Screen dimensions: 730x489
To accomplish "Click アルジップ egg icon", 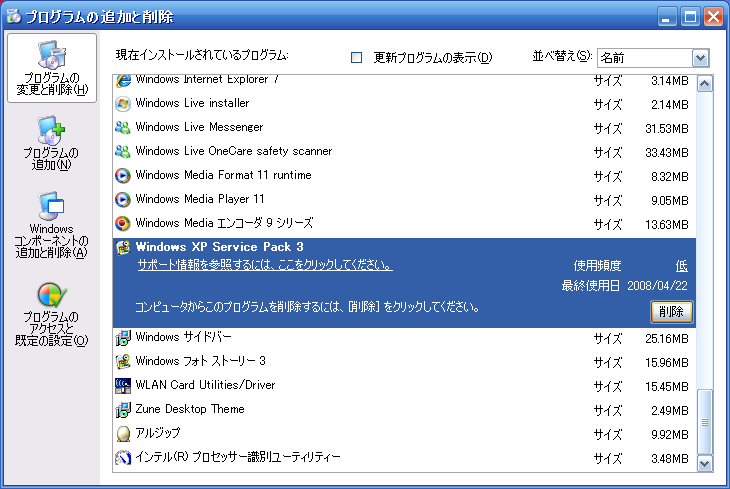I will click(x=123, y=434).
